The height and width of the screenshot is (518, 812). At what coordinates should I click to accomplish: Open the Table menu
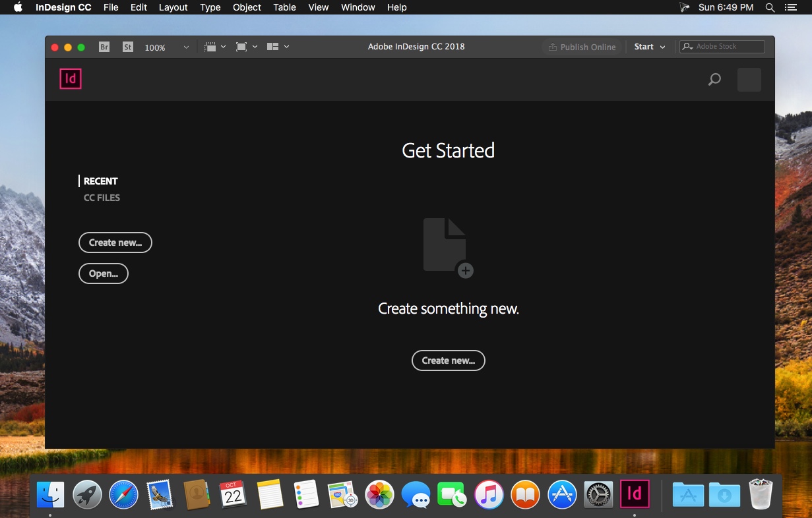(x=285, y=7)
